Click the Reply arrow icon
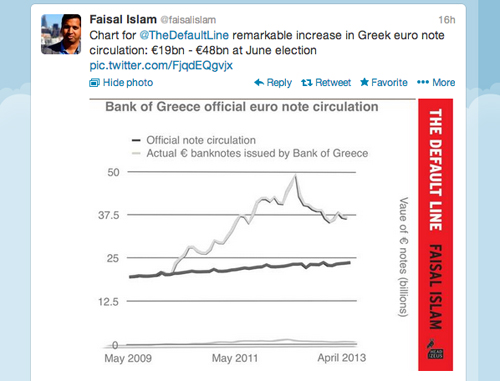This screenshot has height=381, width=500. click(259, 82)
